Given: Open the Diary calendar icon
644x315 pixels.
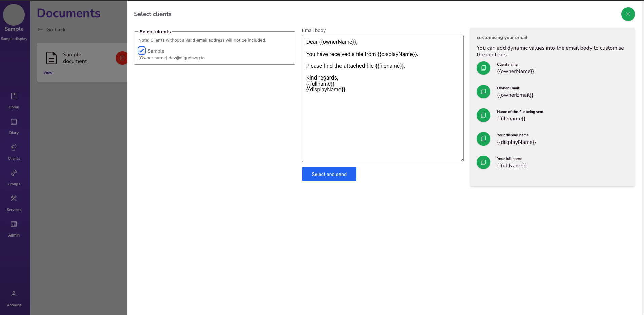Looking at the screenshot, I should [x=14, y=122].
